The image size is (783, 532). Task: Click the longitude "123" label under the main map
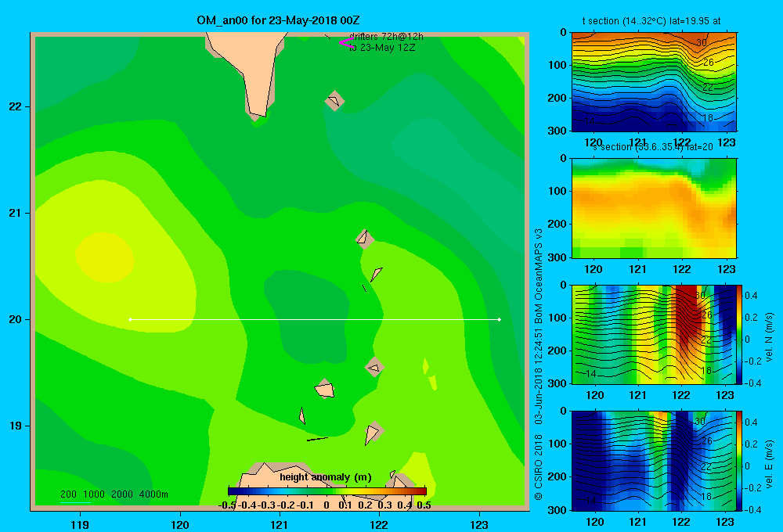(x=479, y=524)
